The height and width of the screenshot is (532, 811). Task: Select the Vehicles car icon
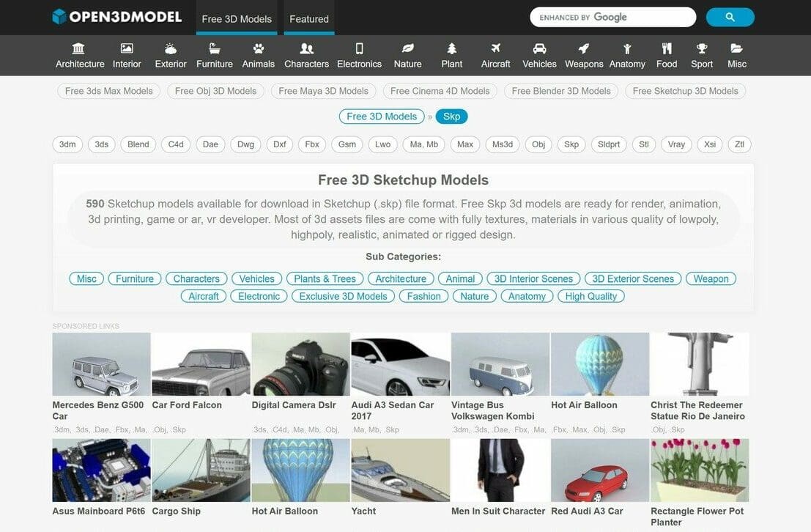539,48
